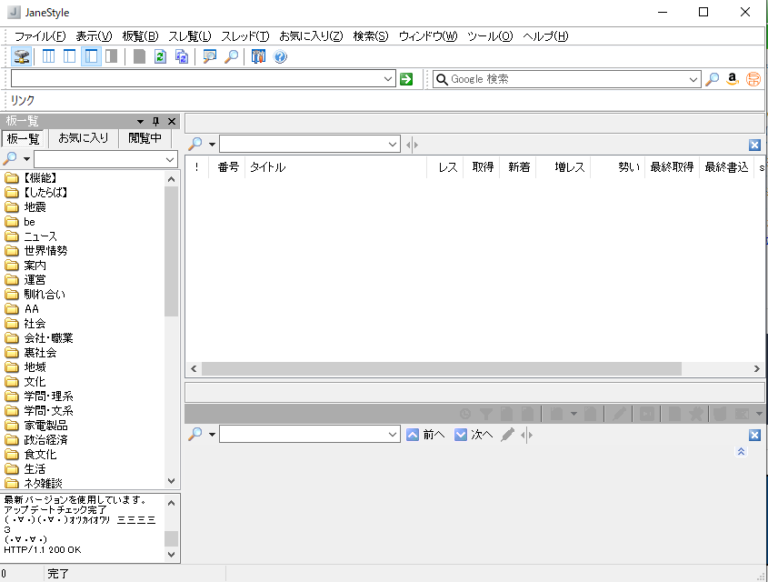768x582 pixels.
Task: Switch to the お気に入り tab
Action: point(83,139)
